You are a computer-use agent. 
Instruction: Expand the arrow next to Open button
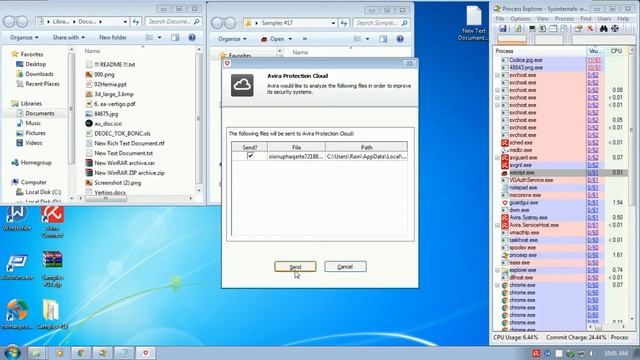(x=290, y=39)
